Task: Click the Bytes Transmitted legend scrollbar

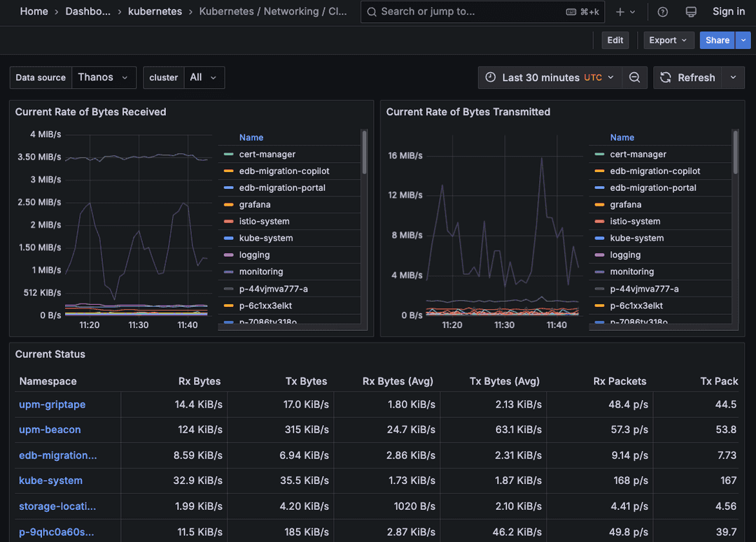Action: click(735, 152)
